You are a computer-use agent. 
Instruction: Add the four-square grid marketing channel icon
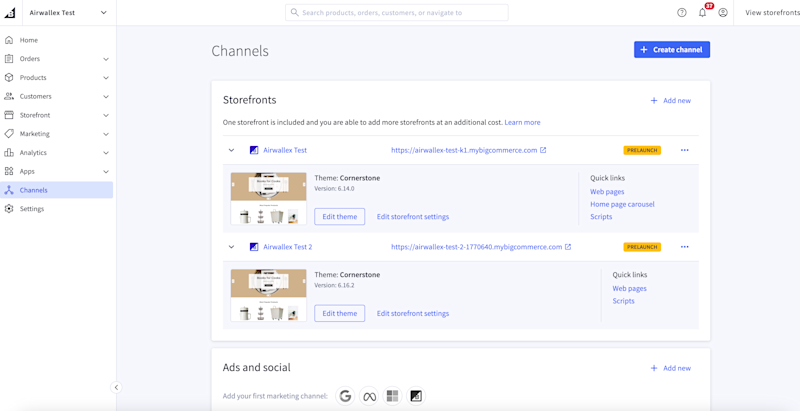[392, 396]
